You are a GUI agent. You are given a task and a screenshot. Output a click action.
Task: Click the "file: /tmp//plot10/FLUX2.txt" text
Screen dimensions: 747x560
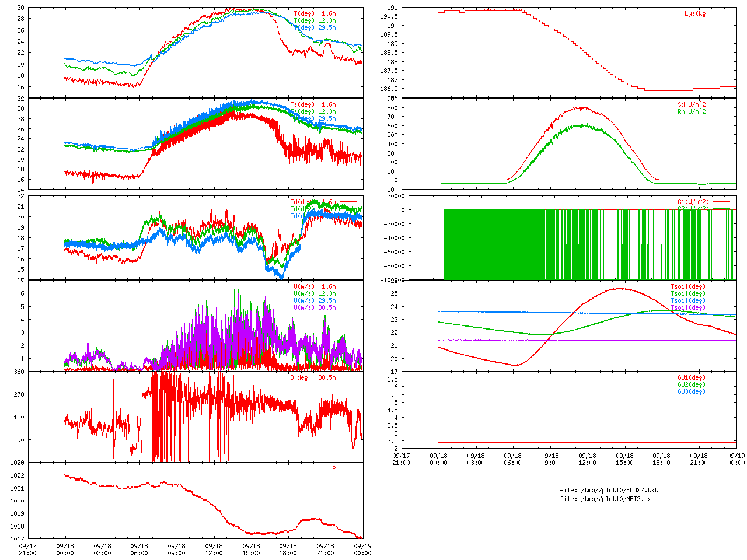[609, 490]
